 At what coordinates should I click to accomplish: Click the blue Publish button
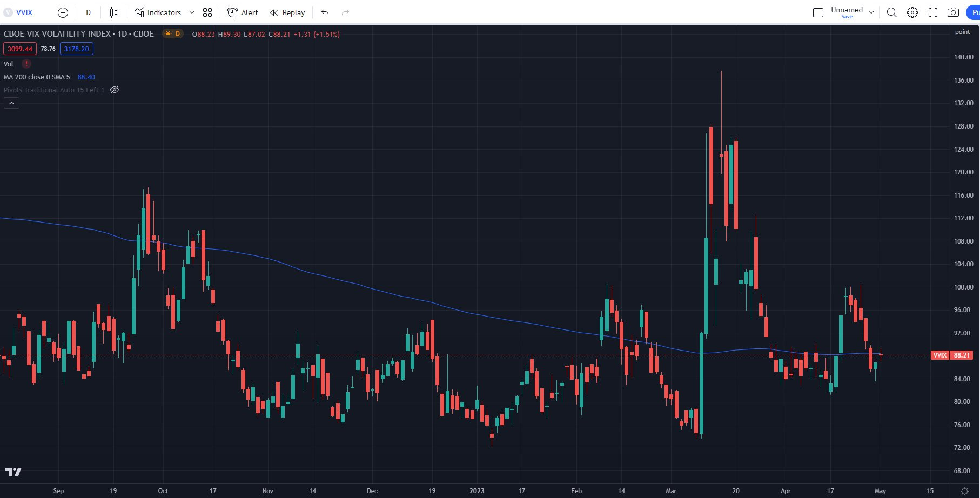(973, 12)
